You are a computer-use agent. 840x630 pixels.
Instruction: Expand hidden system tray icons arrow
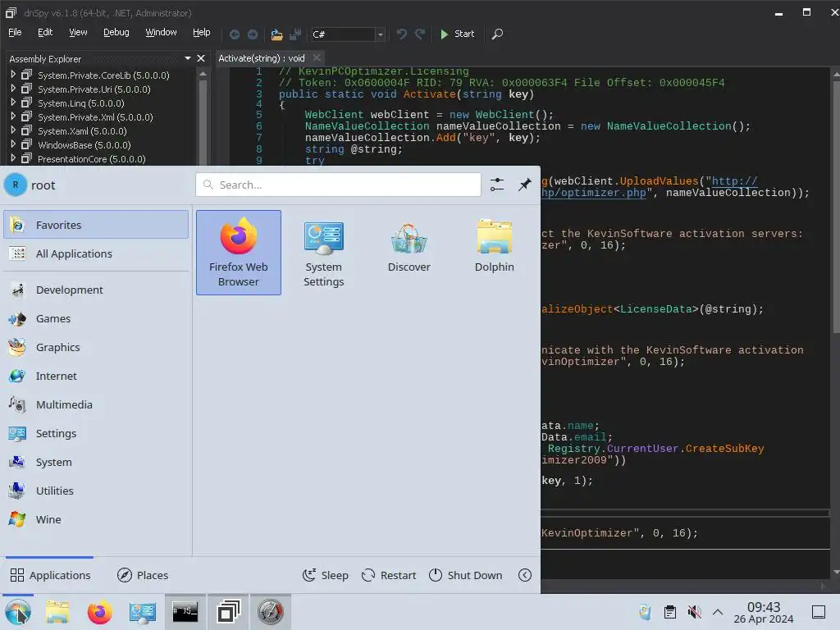718,612
